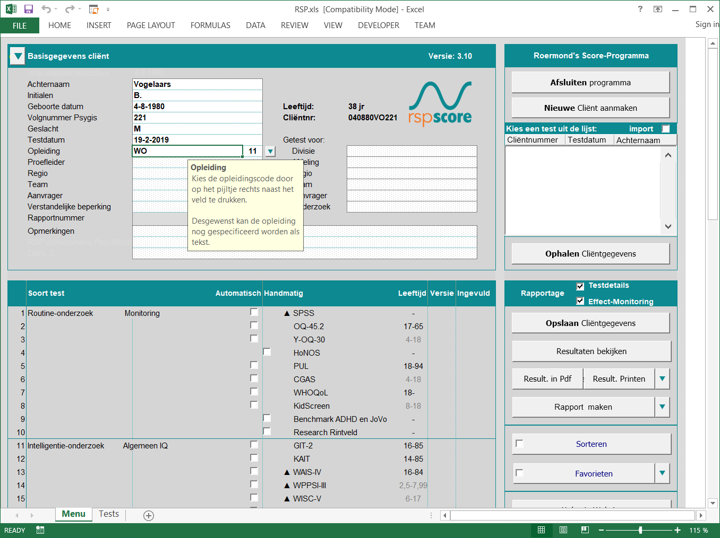Screen dimensions: 720x538
Task: Click the macro recording icon in status bar
Action: (x=40, y=530)
